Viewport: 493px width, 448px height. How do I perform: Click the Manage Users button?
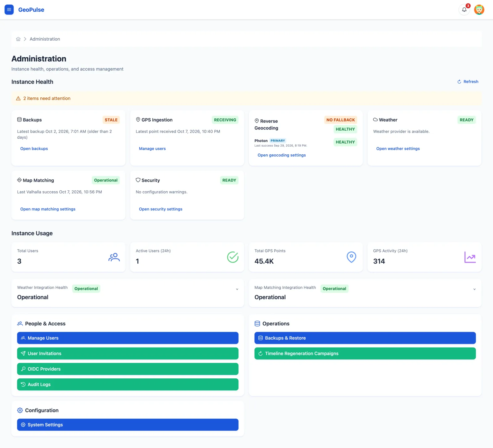click(x=128, y=338)
